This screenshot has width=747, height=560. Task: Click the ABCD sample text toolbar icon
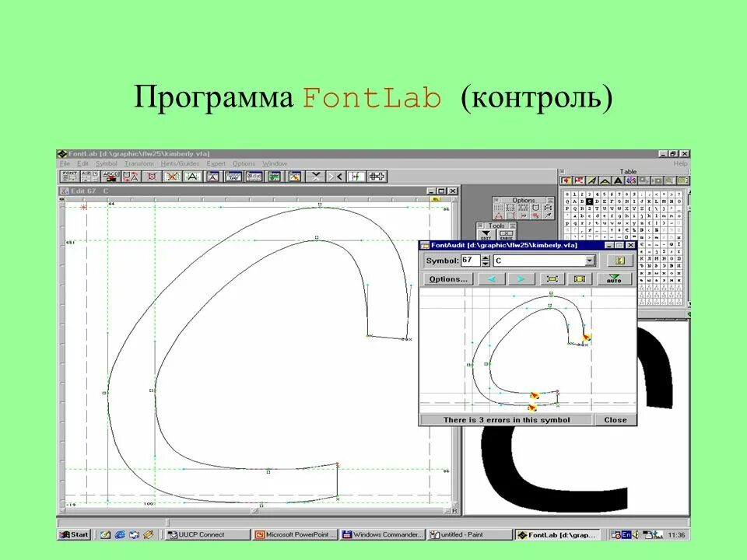tap(111, 177)
